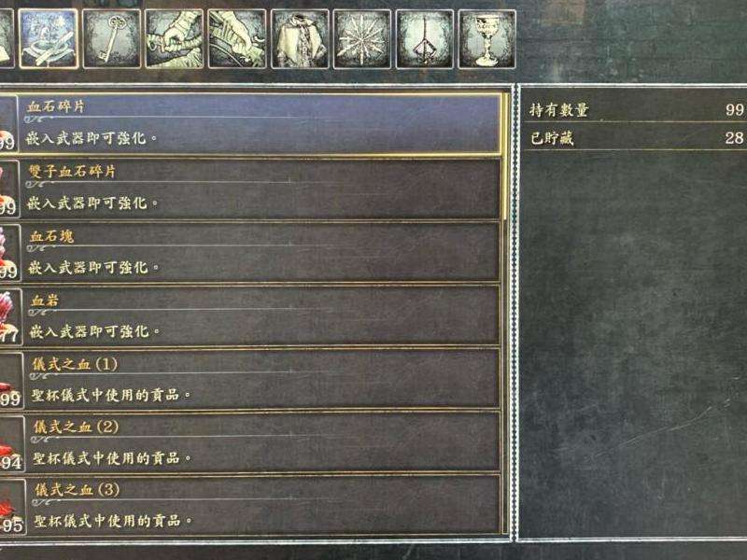Open the attire garment category icon

(300, 39)
